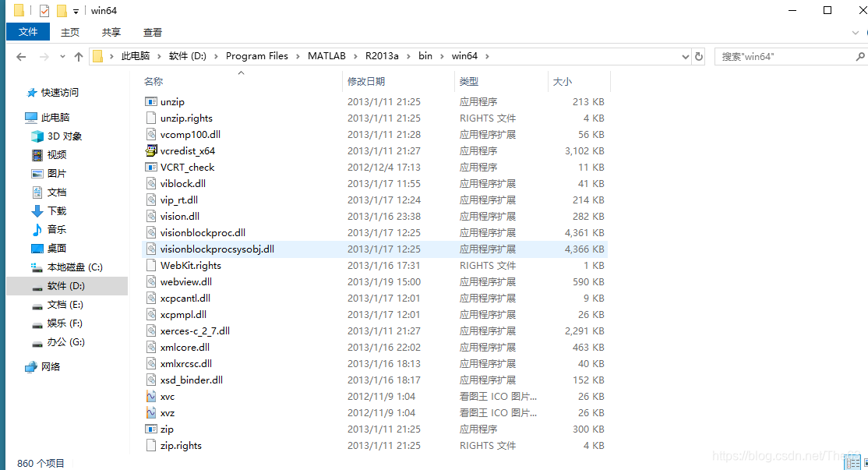
Task: Click Program Files breadcrumb segment
Action: [x=257, y=56]
